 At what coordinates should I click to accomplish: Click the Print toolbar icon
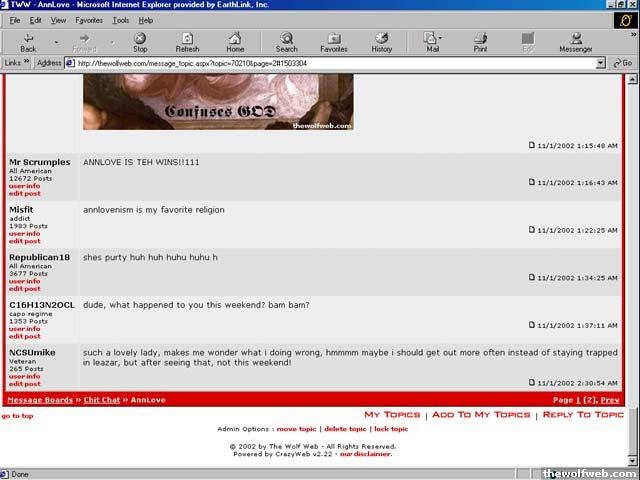coord(480,42)
